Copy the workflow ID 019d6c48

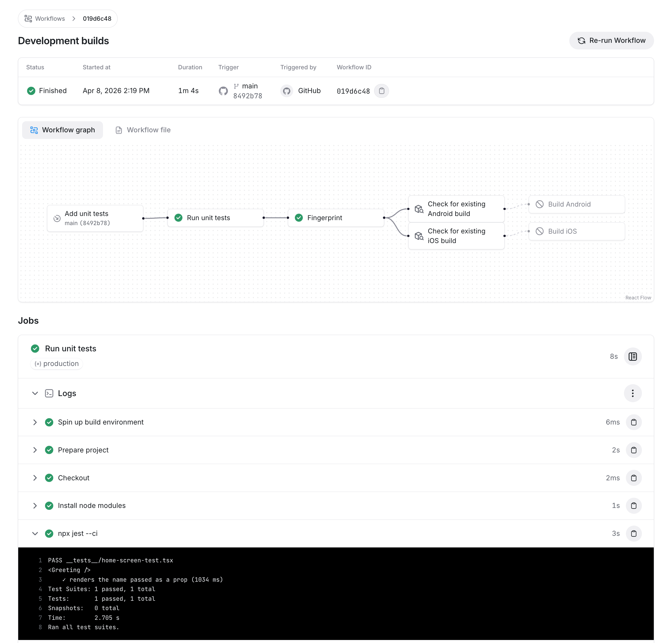pyautogui.click(x=381, y=91)
